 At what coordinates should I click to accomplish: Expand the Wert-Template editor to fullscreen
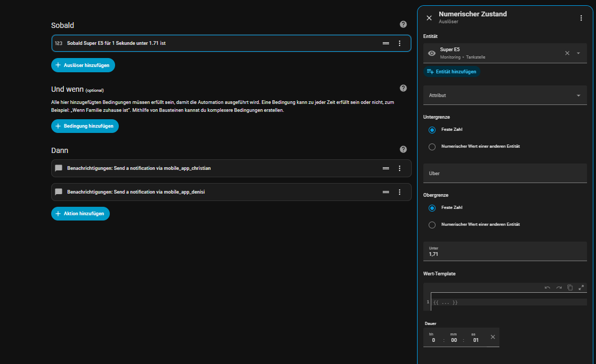[581, 288]
